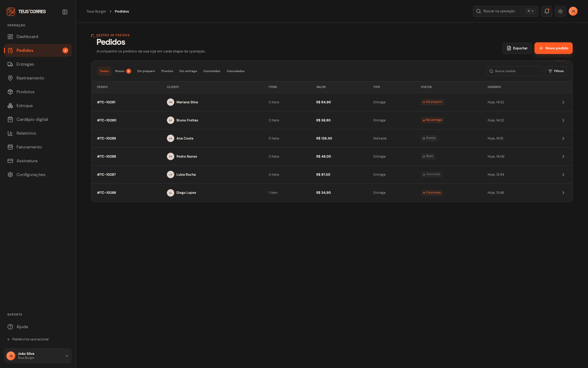
Task: Click the JS avatar in header
Action: point(573,11)
